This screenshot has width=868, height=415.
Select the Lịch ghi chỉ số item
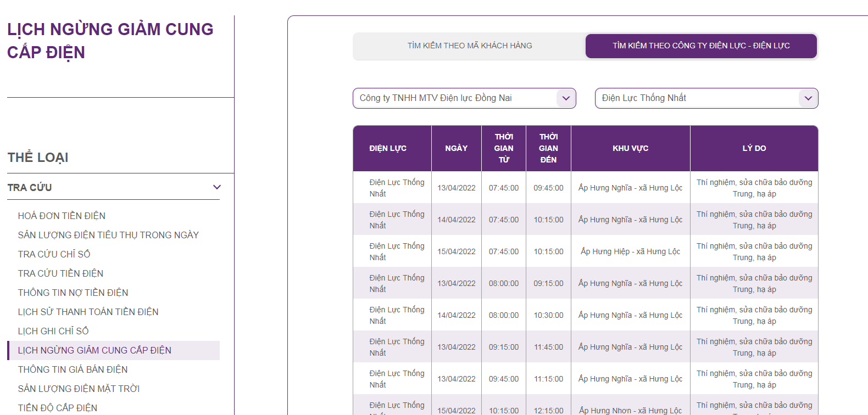[x=53, y=331]
